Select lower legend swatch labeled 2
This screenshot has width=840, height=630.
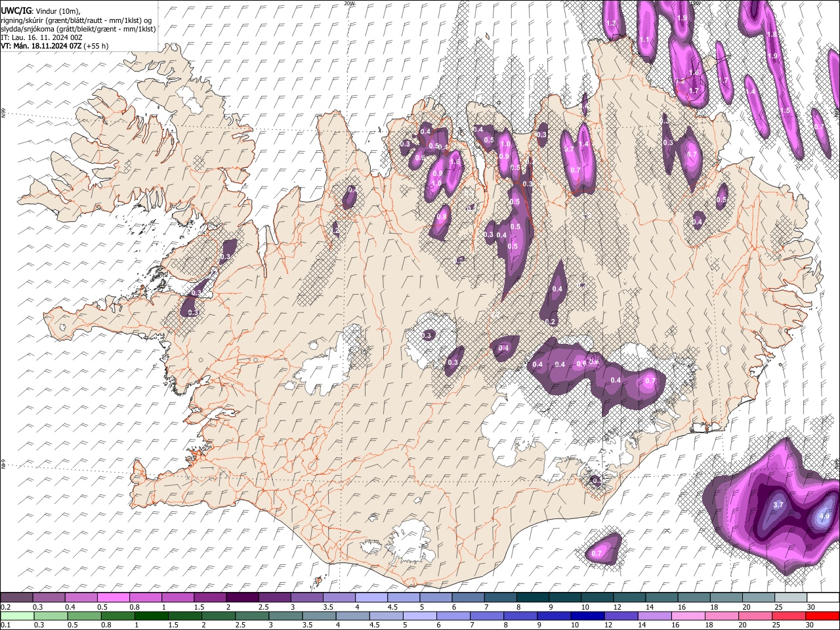(219, 616)
